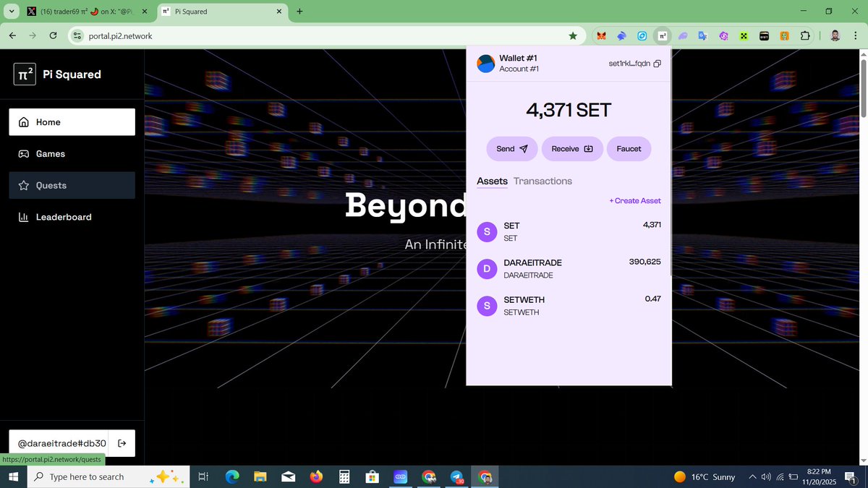Viewport: 868px width, 488px height.
Task: Open the Windows Start menu
Action: pos(13,476)
